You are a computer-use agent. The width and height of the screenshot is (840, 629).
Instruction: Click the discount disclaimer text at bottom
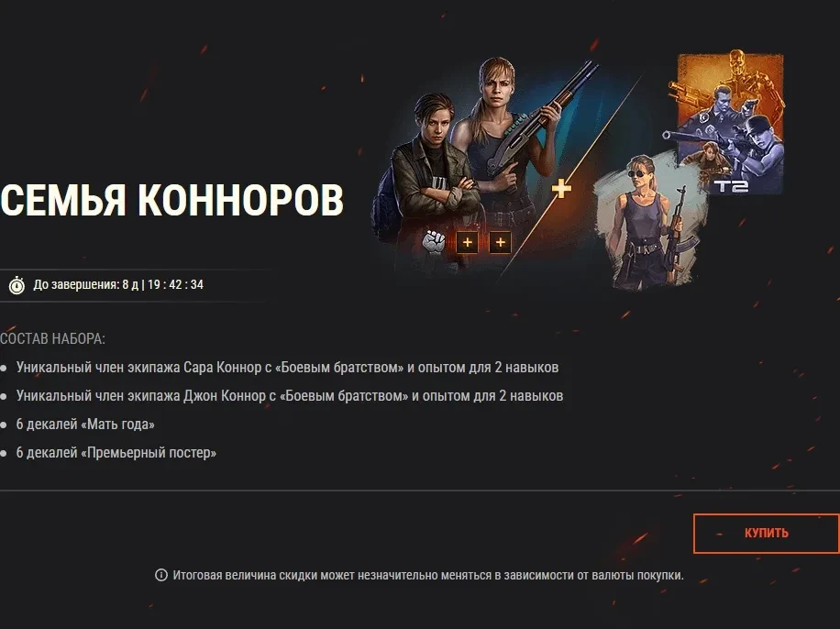[x=428, y=576]
